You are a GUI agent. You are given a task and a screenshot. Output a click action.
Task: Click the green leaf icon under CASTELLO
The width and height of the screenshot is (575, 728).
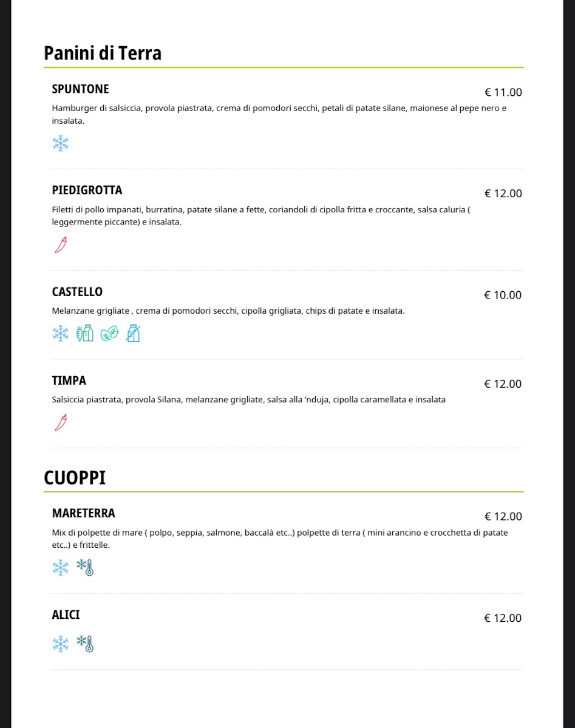[x=109, y=334]
